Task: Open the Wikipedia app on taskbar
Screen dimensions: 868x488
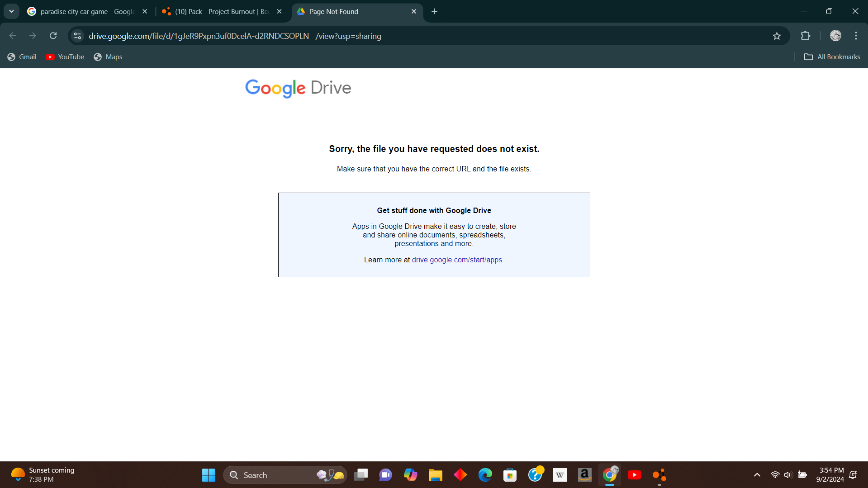Action: 560,475
